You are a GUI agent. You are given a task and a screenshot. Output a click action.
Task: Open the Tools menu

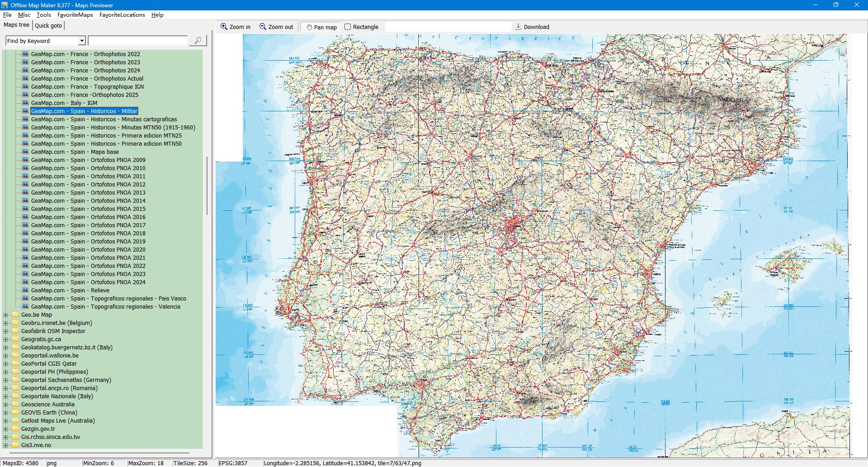[x=43, y=15]
